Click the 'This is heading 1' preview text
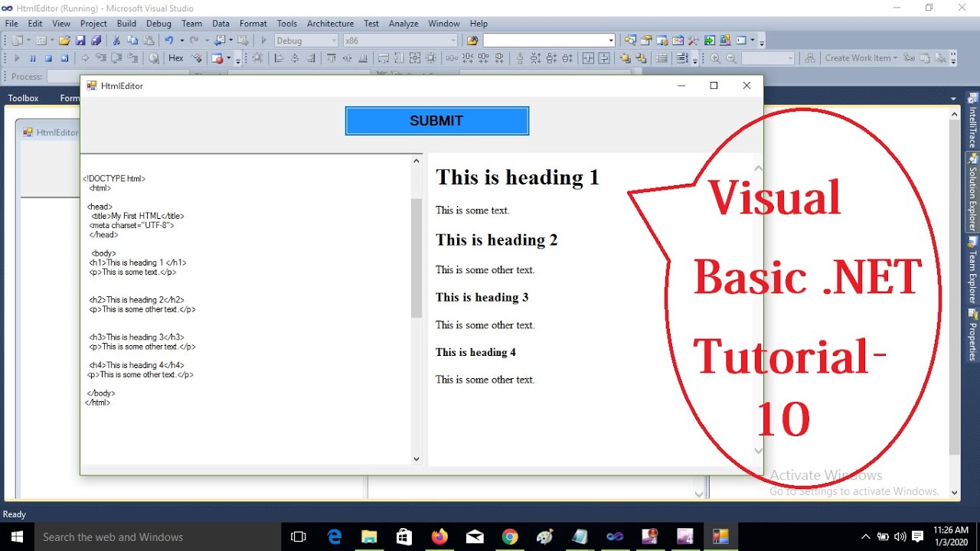 coord(518,178)
